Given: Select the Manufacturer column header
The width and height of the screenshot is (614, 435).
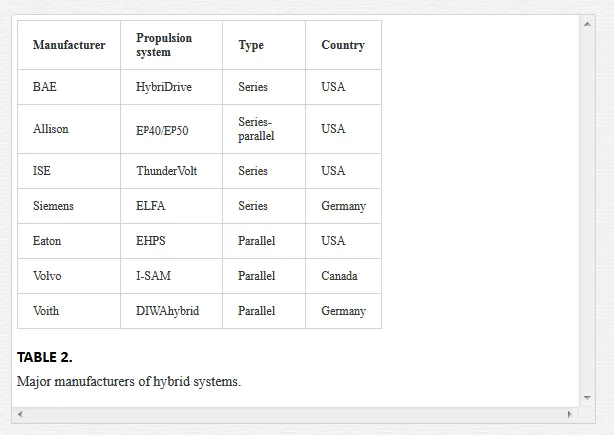Looking at the screenshot, I should [x=69, y=45].
